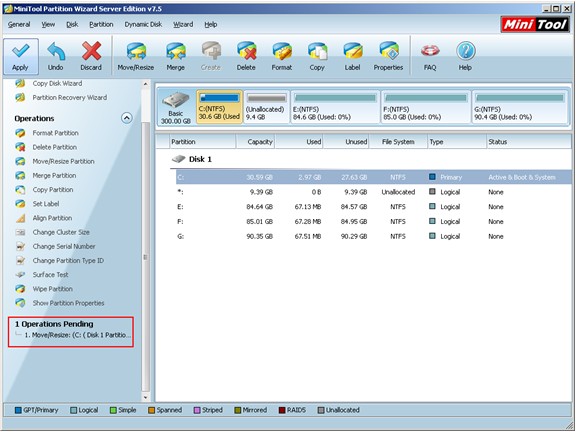Choose Show Partition Properties operation
Image resolution: width=576 pixels, height=432 pixels.
[60, 303]
